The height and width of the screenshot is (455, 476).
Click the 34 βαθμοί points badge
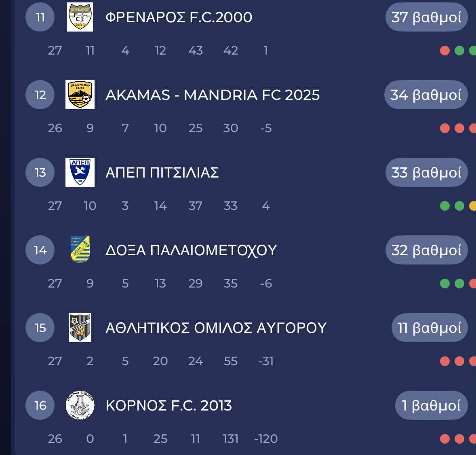[x=426, y=95]
